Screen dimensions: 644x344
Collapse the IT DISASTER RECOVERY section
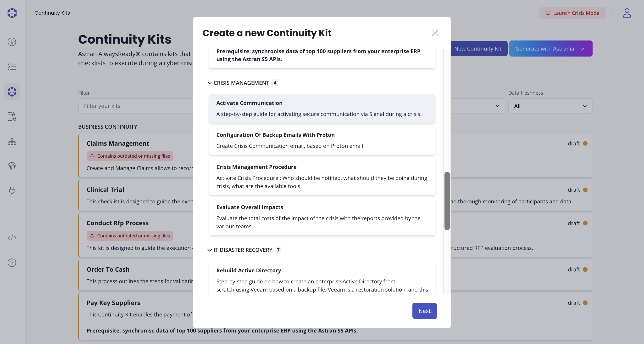tap(210, 250)
